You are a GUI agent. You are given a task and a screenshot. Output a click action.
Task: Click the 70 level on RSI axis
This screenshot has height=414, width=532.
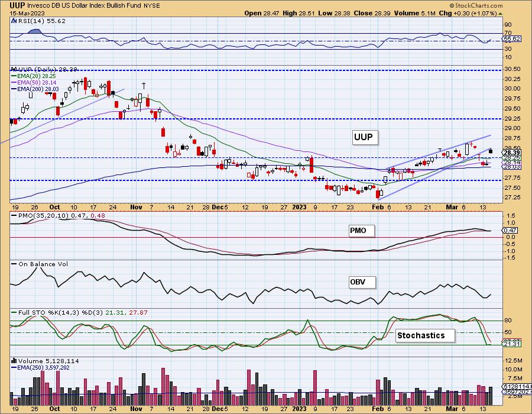(508, 33)
